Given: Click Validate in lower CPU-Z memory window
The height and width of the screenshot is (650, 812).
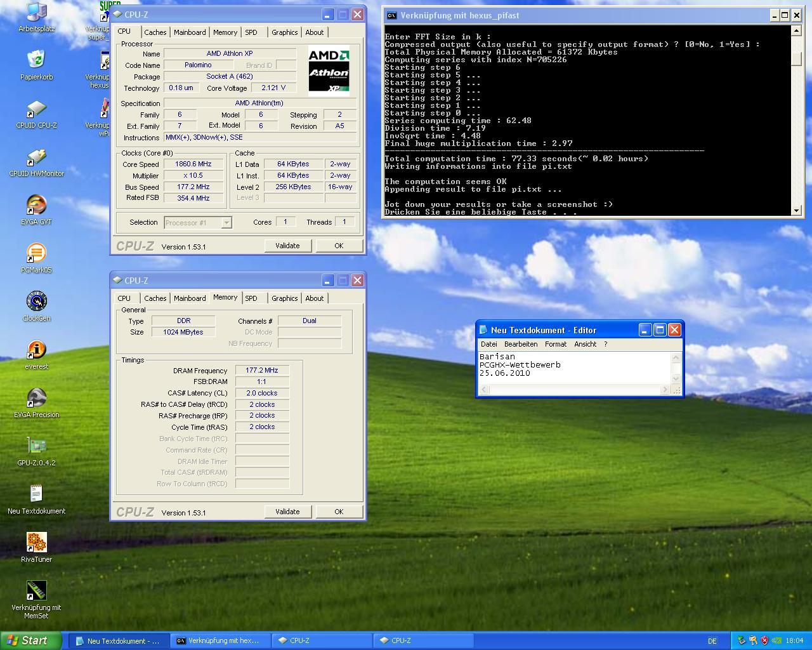Looking at the screenshot, I should (x=287, y=512).
